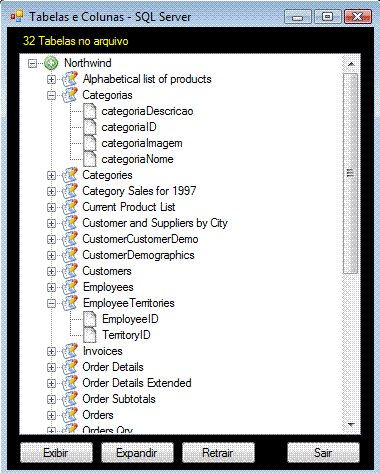The image size is (380, 473).
Task: Click the table icon beside EmployeeTerritories
Action: (70, 303)
